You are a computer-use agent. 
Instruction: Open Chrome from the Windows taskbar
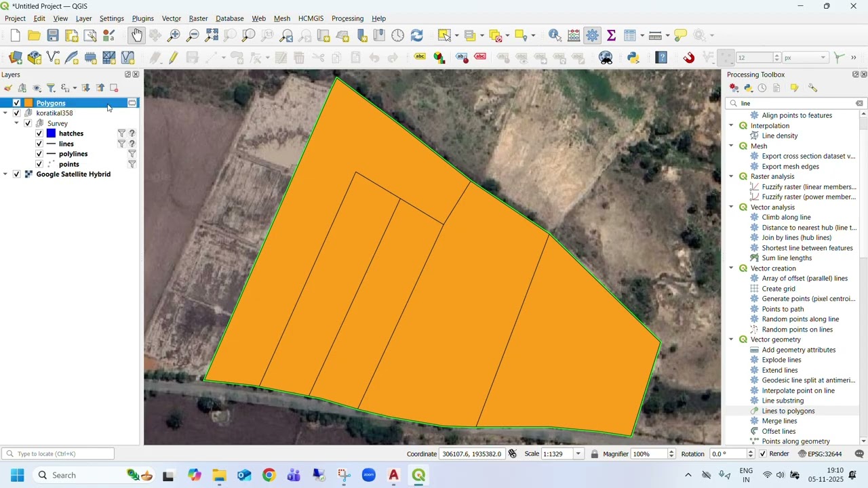[x=269, y=475]
